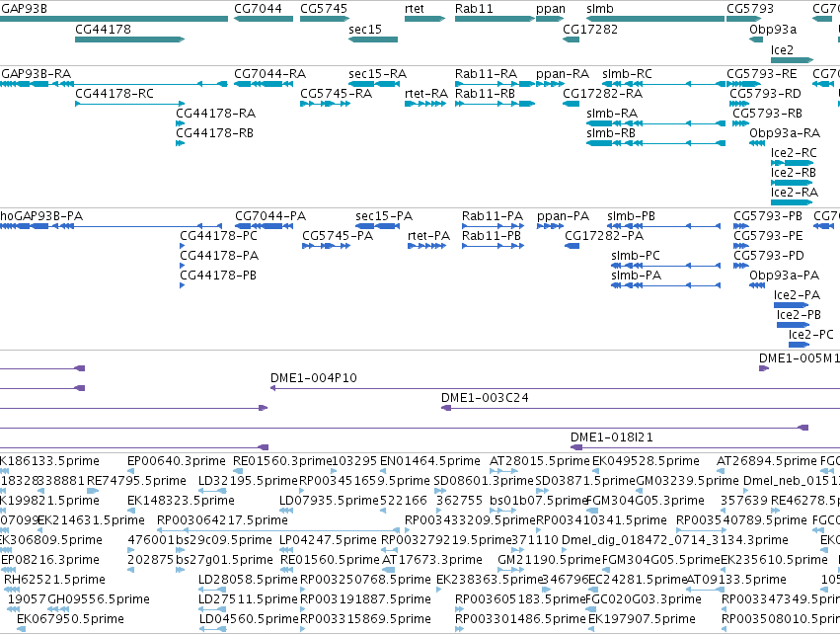
Task: Open EST label AT26894.5prime
Action: (x=767, y=461)
